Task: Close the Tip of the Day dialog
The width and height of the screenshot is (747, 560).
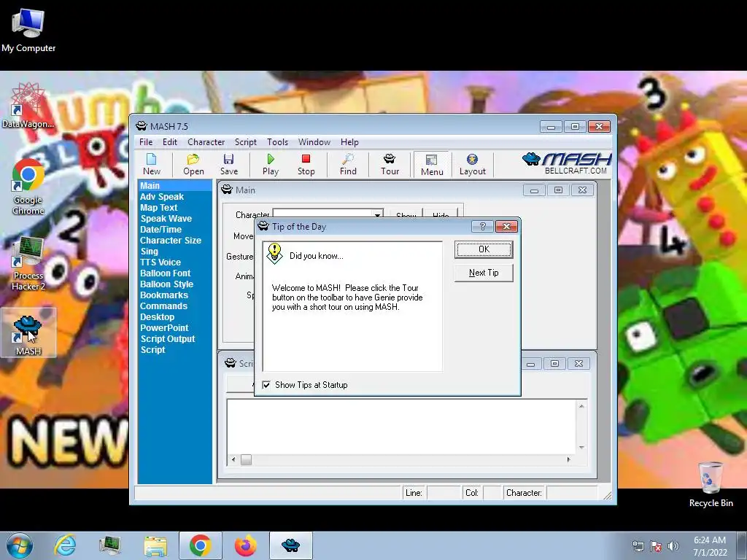Action: click(x=506, y=227)
